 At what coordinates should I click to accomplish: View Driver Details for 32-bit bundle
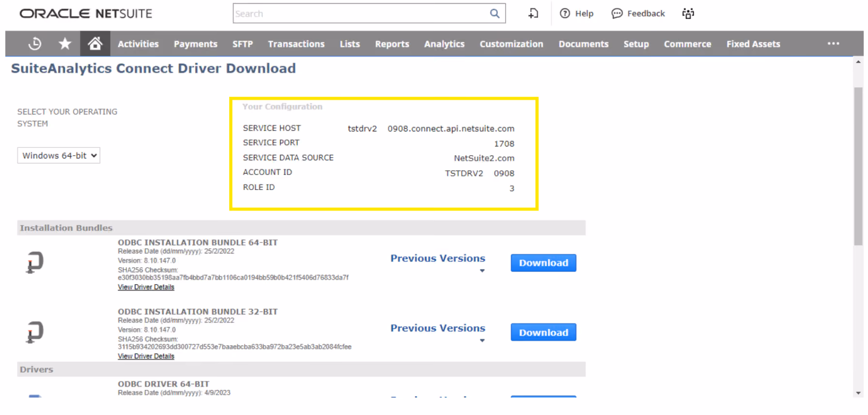click(146, 356)
